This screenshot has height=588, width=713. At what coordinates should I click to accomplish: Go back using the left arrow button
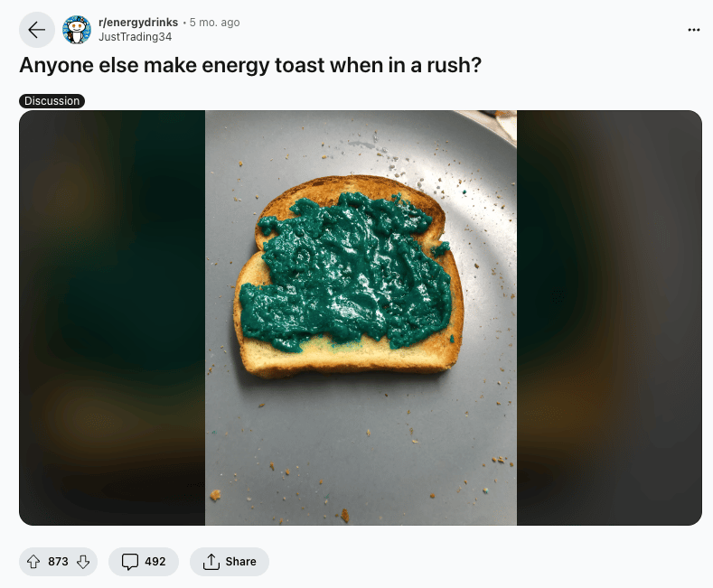tap(37, 30)
